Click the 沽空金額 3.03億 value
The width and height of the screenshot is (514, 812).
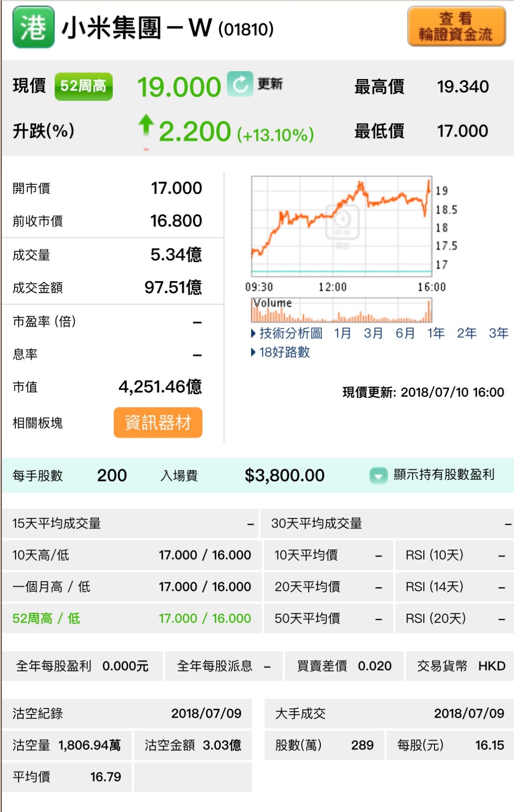click(x=222, y=745)
